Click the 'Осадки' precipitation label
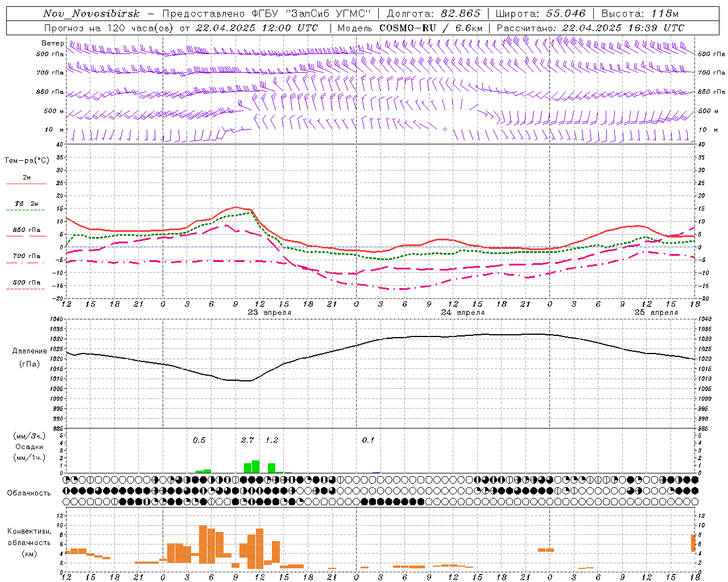Screen dimensions: 728x582 pyautogui.click(x=29, y=447)
